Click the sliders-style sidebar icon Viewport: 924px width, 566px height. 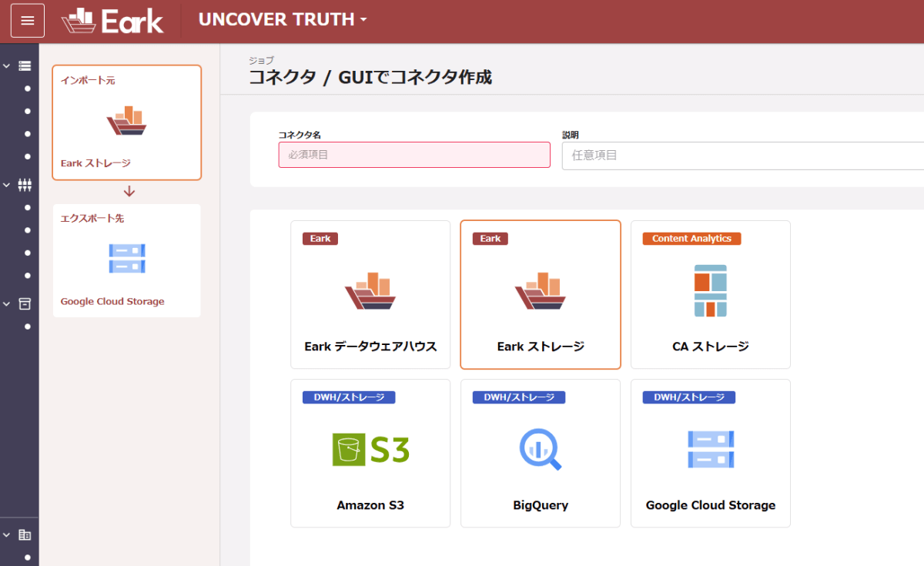tap(25, 185)
